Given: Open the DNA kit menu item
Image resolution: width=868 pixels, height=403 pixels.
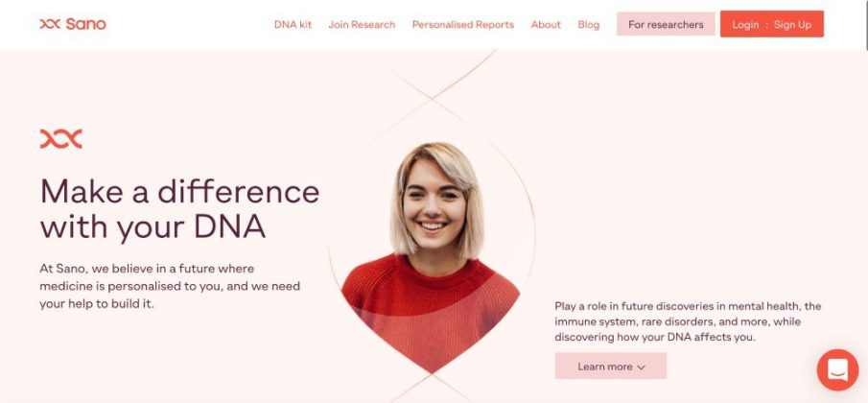Looking at the screenshot, I should coord(293,24).
